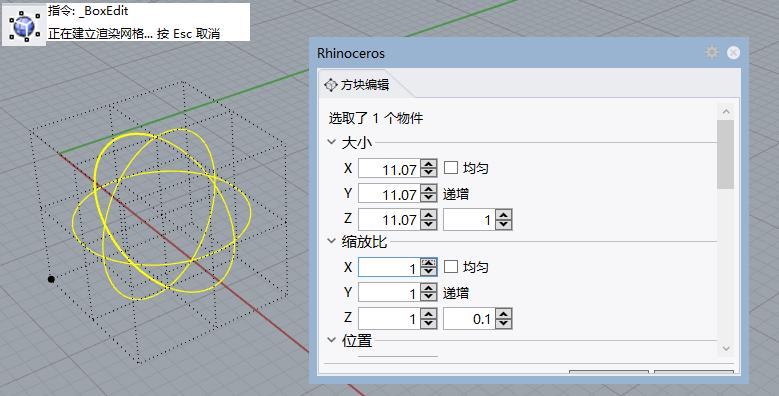Increase 大小 X with the up arrow
Screen dimensions: 779x396
tap(428, 163)
